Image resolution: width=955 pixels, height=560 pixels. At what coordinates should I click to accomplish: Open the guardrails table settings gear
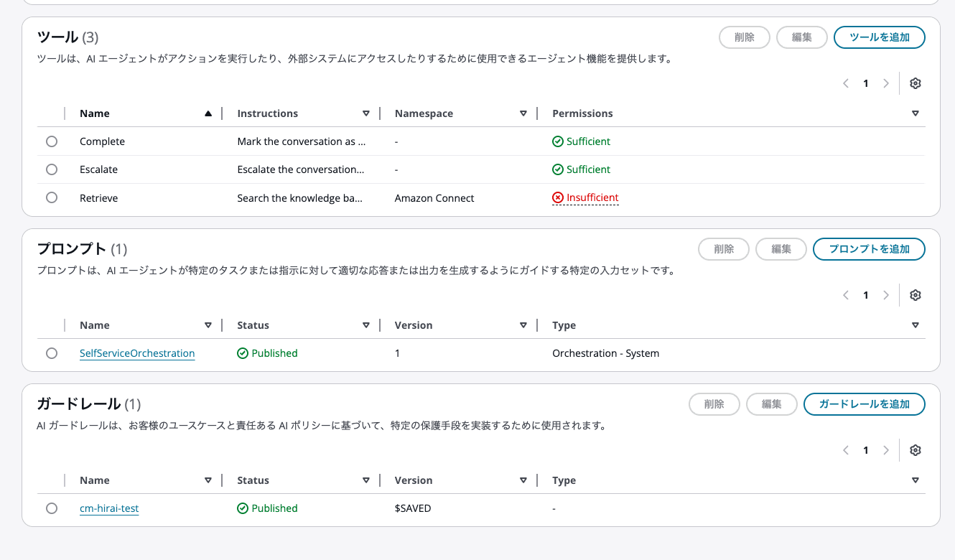[915, 449]
